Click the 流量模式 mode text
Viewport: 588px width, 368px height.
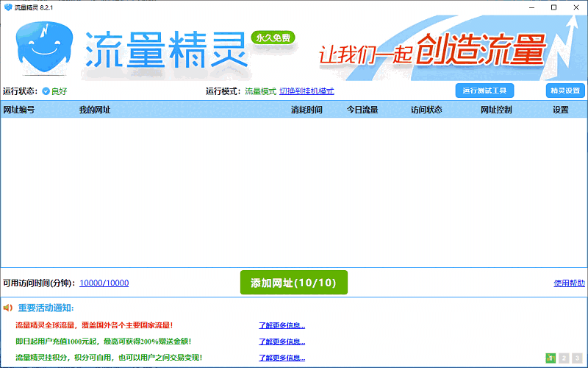[x=261, y=91]
